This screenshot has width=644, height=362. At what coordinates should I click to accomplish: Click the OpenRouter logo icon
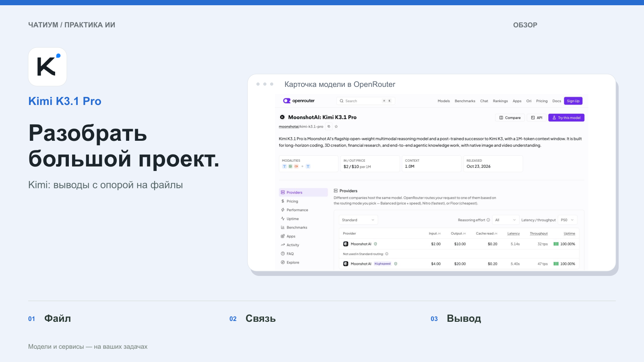coord(287,101)
